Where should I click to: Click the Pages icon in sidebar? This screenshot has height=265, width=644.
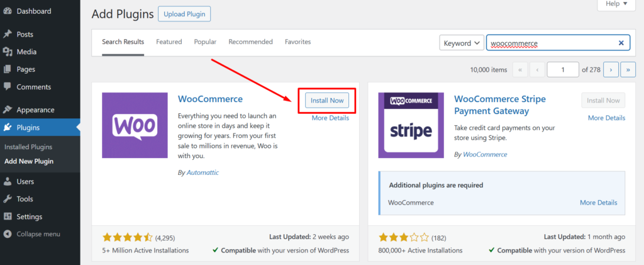click(x=8, y=69)
